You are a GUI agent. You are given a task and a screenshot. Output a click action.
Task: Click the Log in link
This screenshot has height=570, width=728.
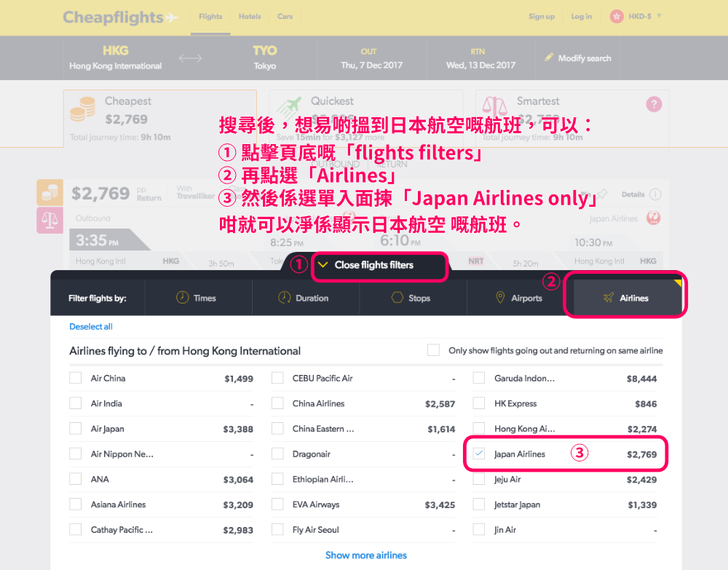[581, 16]
